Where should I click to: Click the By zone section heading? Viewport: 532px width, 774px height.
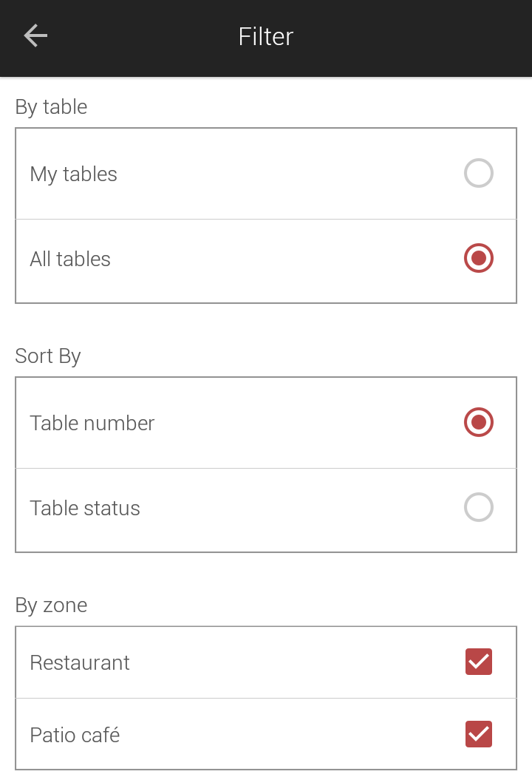pos(51,605)
